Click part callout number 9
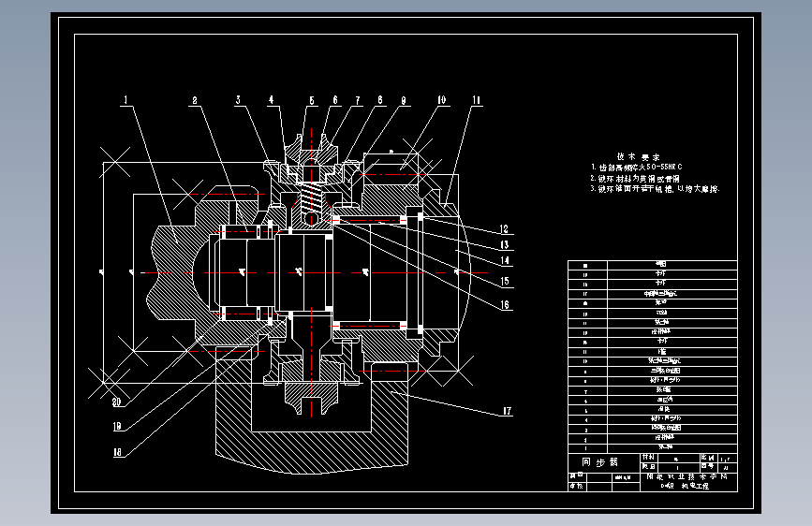Image resolution: width=812 pixels, height=526 pixels. click(404, 100)
